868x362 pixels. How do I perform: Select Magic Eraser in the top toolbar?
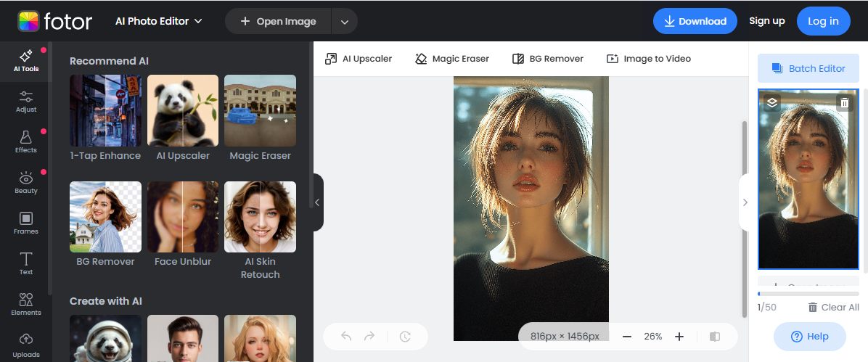pyautogui.click(x=452, y=59)
